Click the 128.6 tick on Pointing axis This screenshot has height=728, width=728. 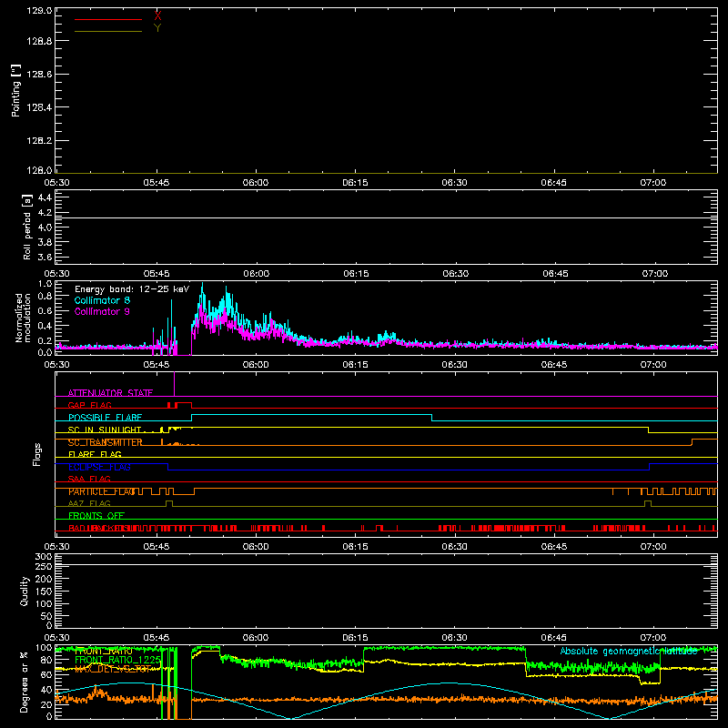(39, 75)
